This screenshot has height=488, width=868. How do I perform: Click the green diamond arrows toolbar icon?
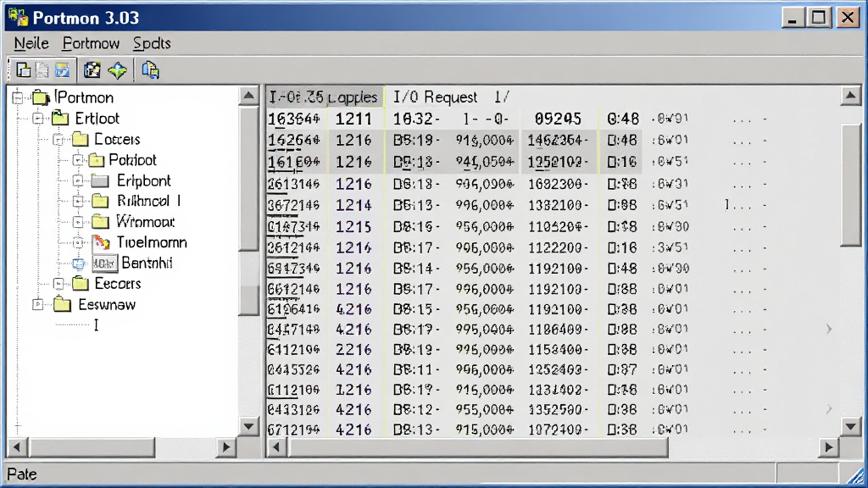(117, 70)
